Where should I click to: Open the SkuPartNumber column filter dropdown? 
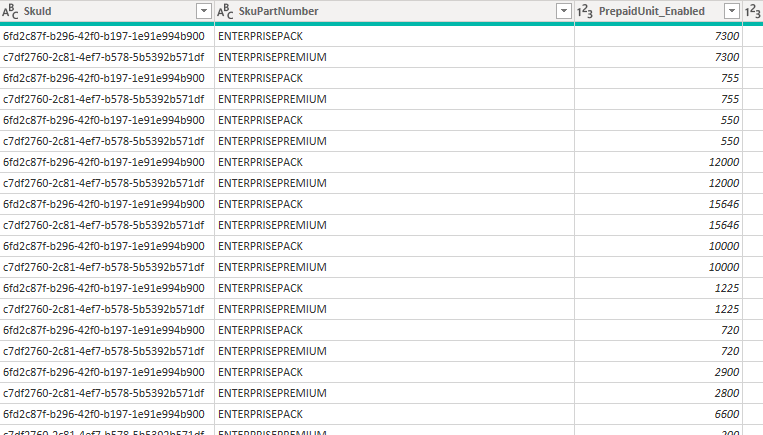[x=563, y=11]
